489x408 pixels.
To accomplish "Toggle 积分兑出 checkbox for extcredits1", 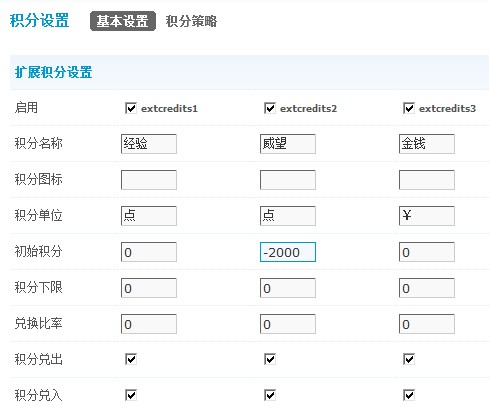I will tap(131, 359).
